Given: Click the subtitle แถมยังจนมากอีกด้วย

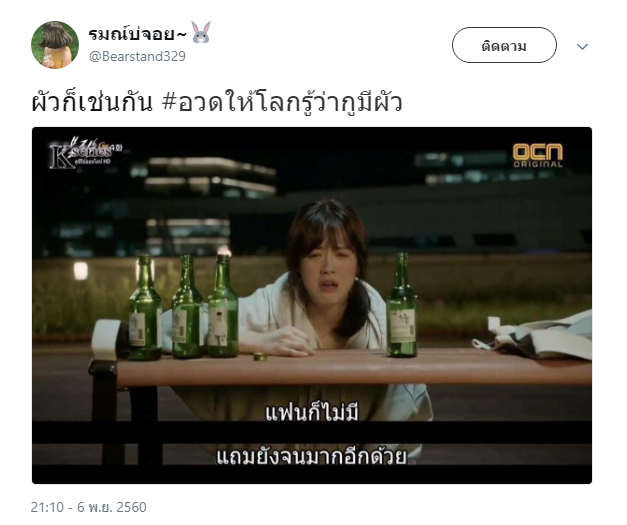Looking at the screenshot, I should click(312, 456).
